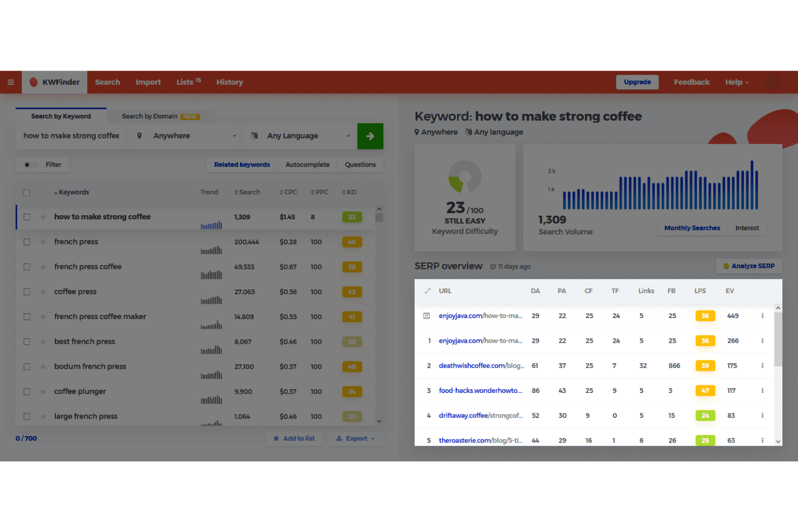Click the Analyze SERP button

[749, 266]
